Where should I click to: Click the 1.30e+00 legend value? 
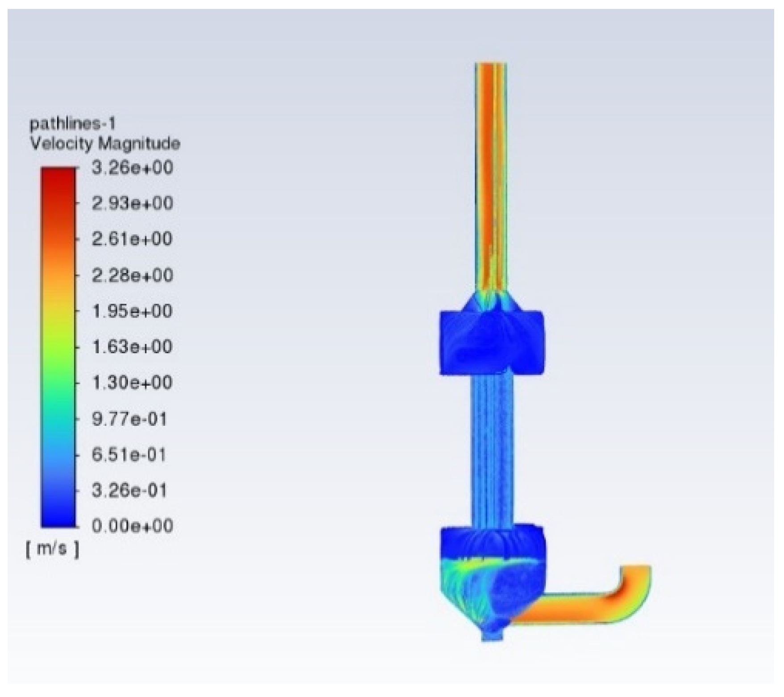tap(132, 383)
